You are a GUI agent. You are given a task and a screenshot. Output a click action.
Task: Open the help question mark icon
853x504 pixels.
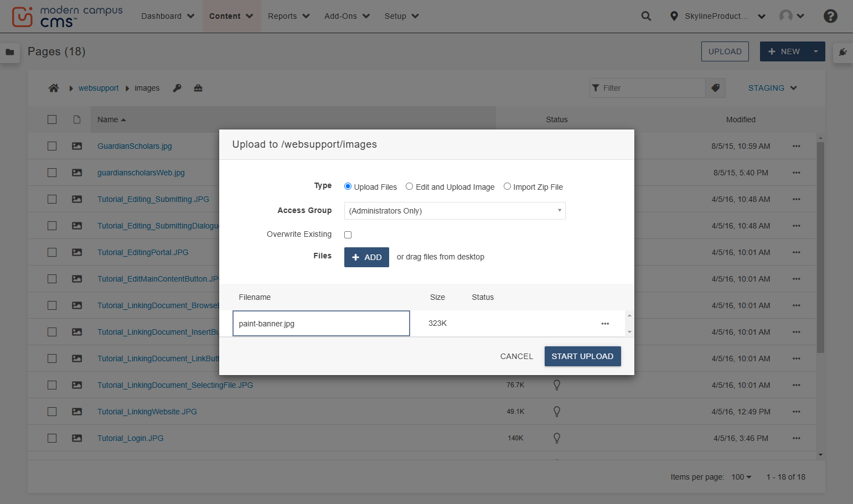[x=830, y=16]
